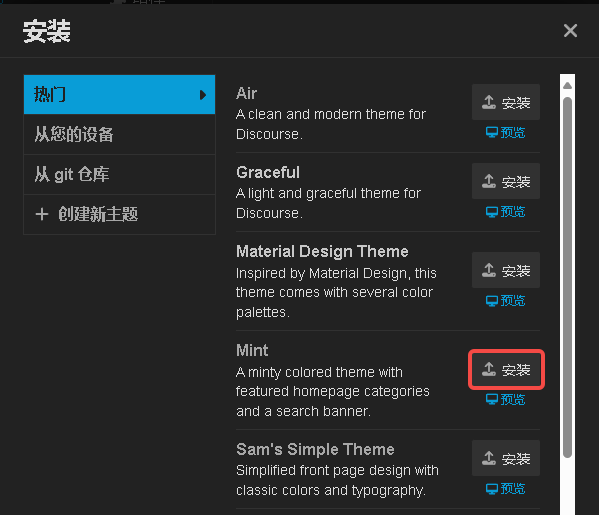
Task: Click arrow indicator on 热门 tab
Action: click(203, 95)
